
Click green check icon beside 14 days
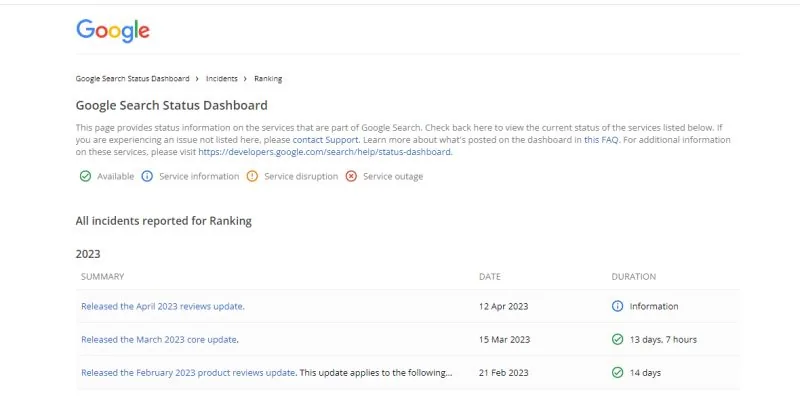tap(617, 373)
